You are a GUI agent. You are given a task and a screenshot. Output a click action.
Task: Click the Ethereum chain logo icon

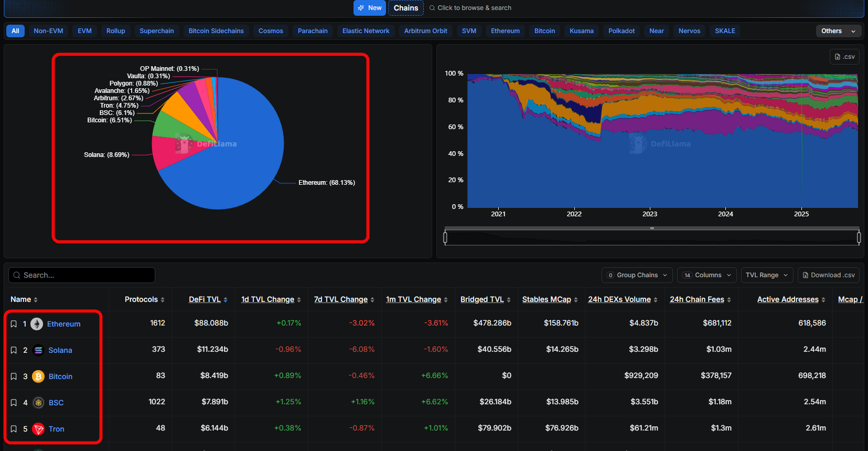37,324
